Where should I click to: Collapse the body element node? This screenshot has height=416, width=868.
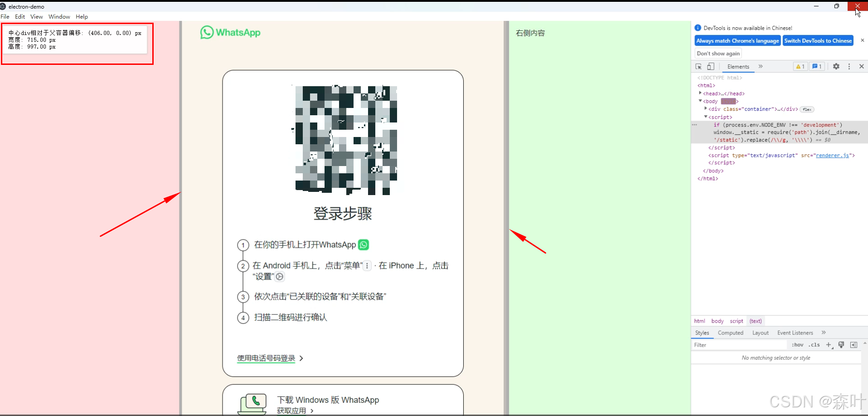[700, 101]
